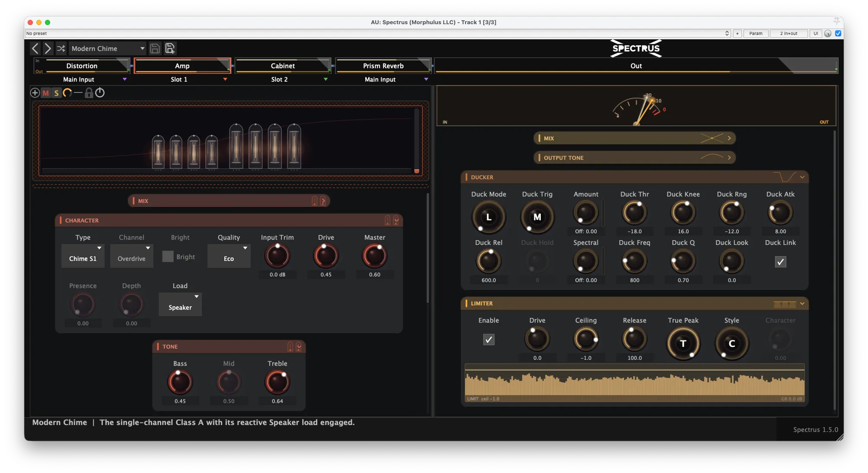Click the orange circular reset icon
This screenshot has height=473, width=868.
[67, 92]
